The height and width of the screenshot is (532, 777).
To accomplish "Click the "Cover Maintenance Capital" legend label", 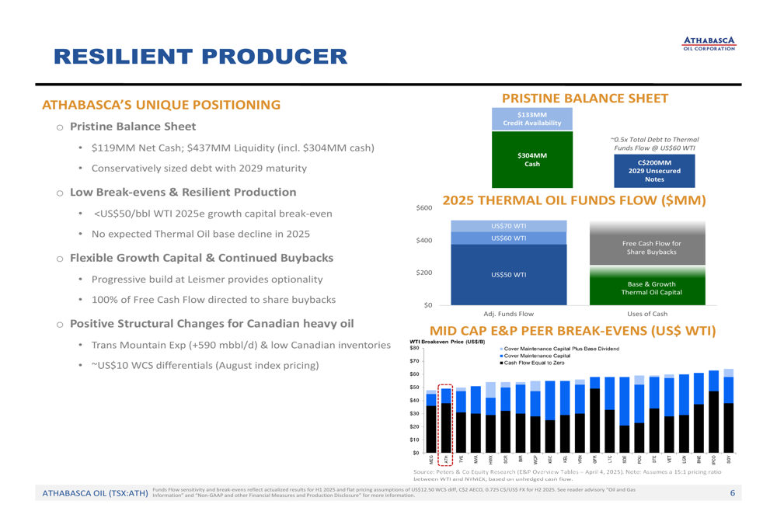I will point(537,356).
